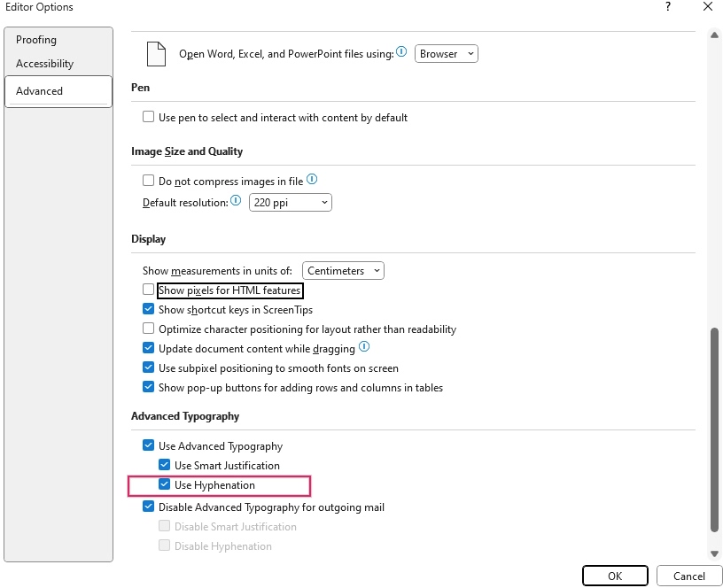Image resolution: width=723 pixels, height=588 pixels.
Task: Close the Editor Options dialog
Action: [x=707, y=7]
